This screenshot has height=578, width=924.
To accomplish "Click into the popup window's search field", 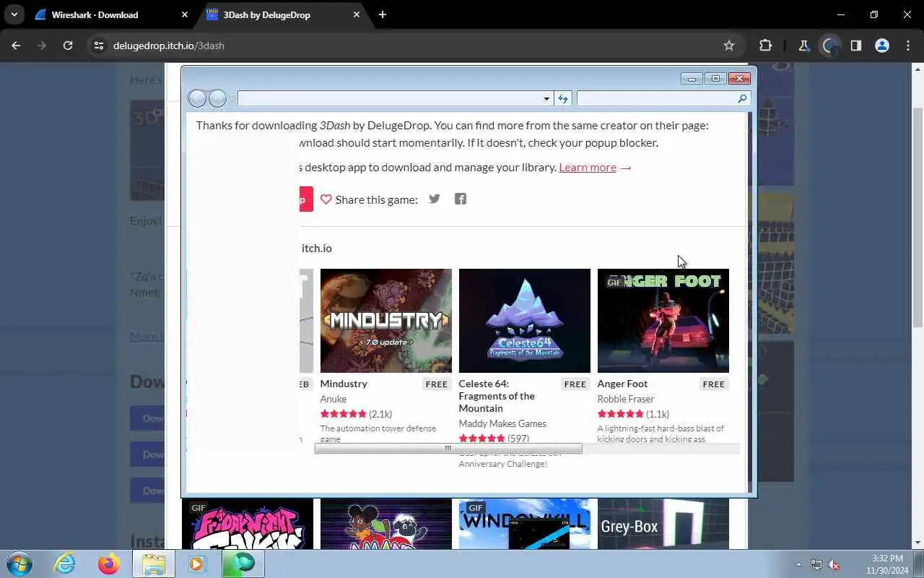I will (x=656, y=98).
